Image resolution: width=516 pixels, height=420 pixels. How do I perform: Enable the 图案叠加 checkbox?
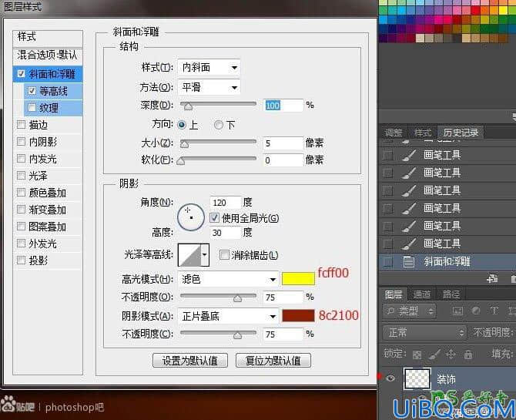[21, 227]
